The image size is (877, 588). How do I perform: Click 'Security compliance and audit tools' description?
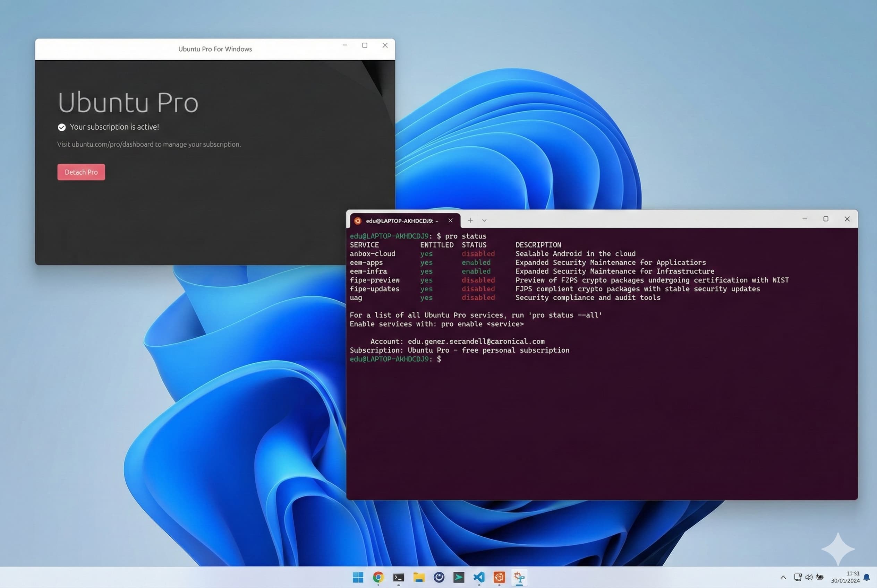pyautogui.click(x=588, y=298)
